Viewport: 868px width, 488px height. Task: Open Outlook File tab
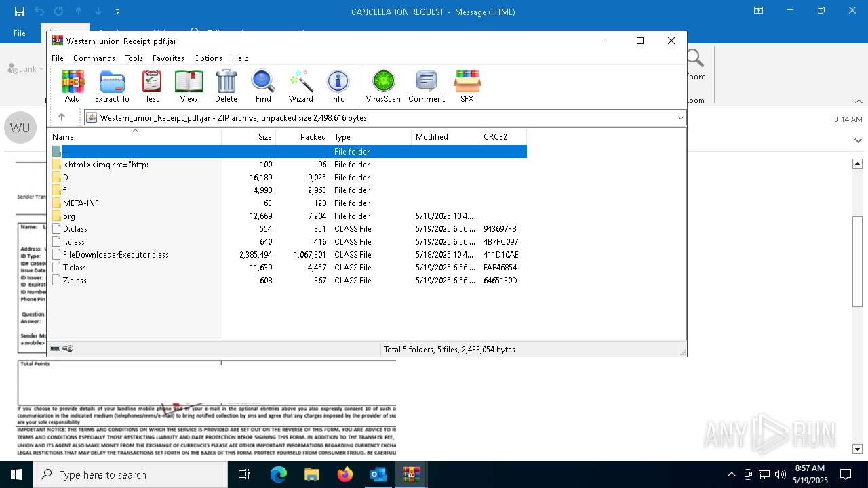pyautogui.click(x=20, y=33)
